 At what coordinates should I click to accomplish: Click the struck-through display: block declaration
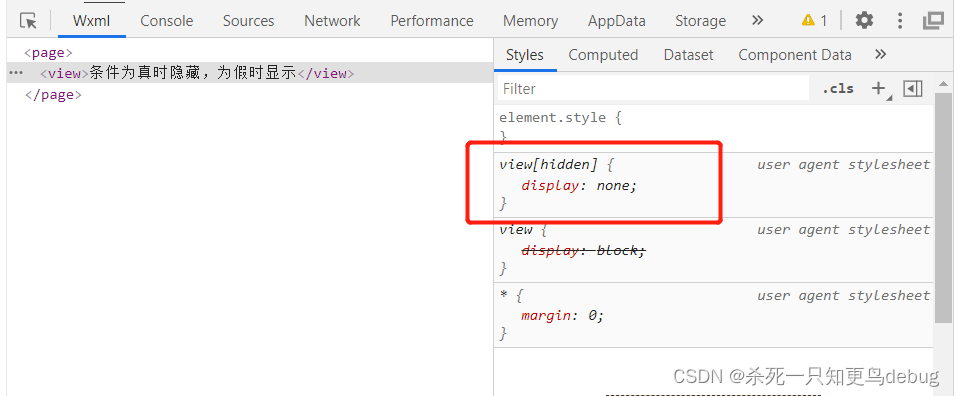click(x=583, y=251)
